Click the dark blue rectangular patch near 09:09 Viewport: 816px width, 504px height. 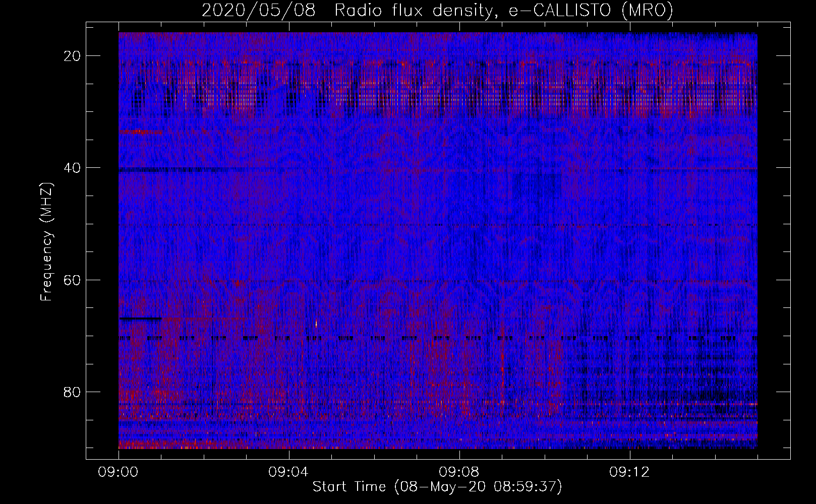(537, 185)
